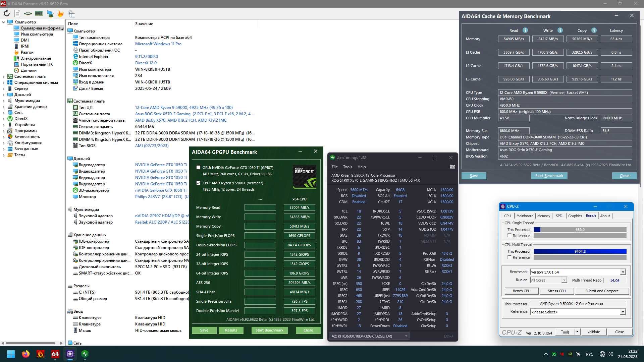644x362 pixels.
Task: Expand the Дисплей tree node
Action: [x=4, y=95]
